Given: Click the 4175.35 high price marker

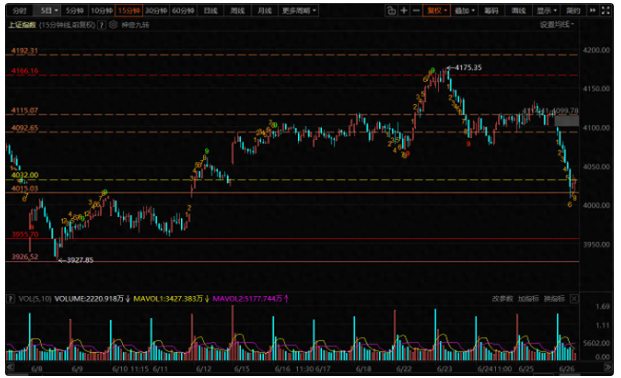Looking at the screenshot, I should pos(468,68).
